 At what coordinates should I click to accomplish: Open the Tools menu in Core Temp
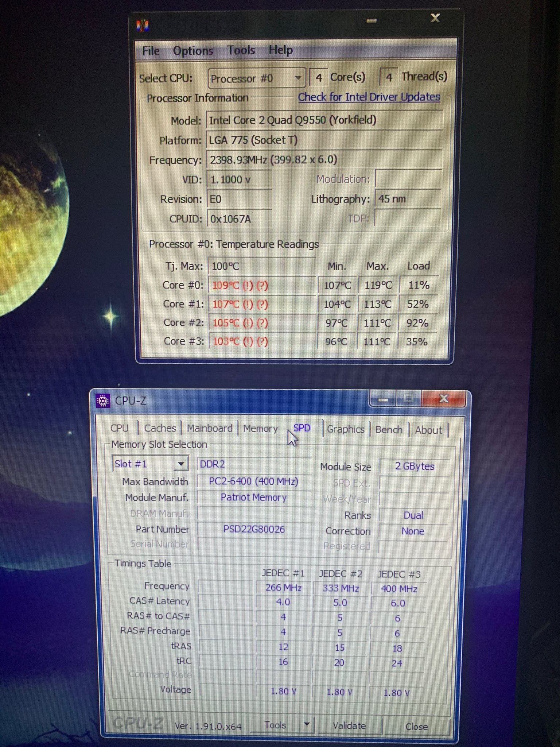(241, 50)
